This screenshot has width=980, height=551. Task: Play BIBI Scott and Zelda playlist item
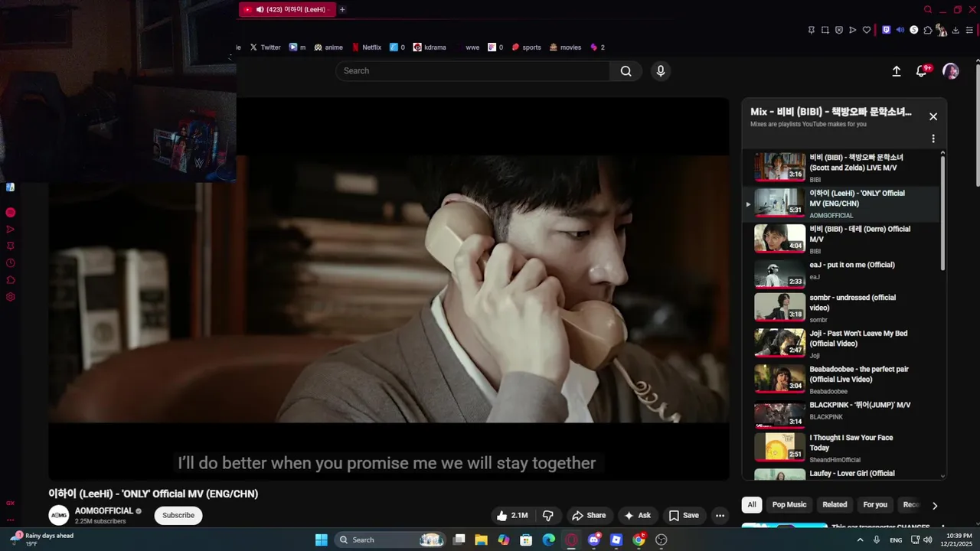(x=842, y=168)
